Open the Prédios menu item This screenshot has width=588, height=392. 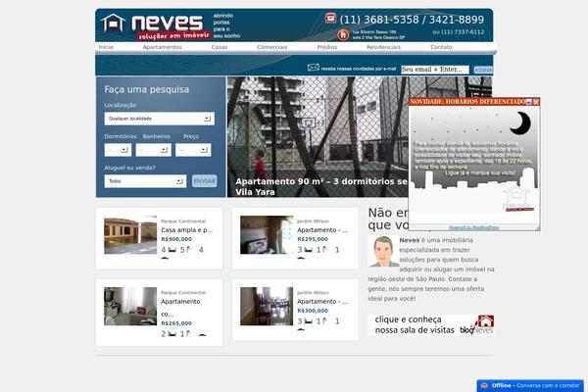pyautogui.click(x=326, y=47)
